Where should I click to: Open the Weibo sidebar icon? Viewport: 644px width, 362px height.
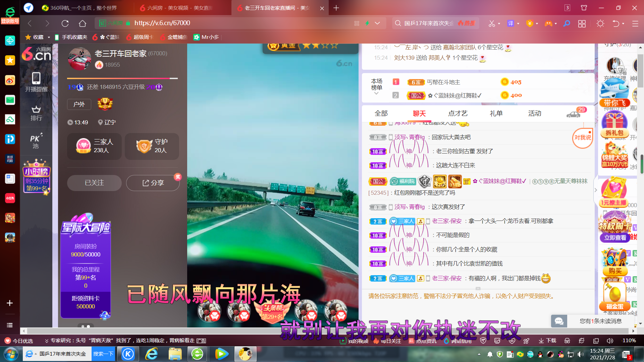click(x=10, y=80)
